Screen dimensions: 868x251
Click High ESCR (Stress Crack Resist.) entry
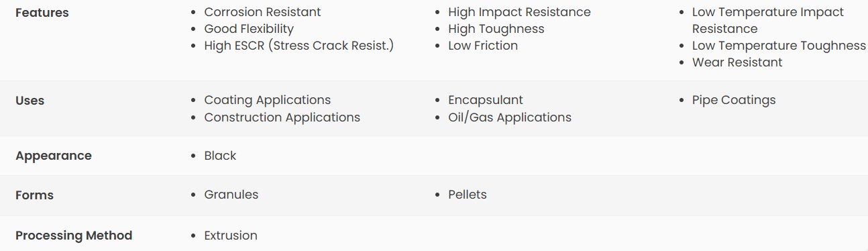pos(299,46)
